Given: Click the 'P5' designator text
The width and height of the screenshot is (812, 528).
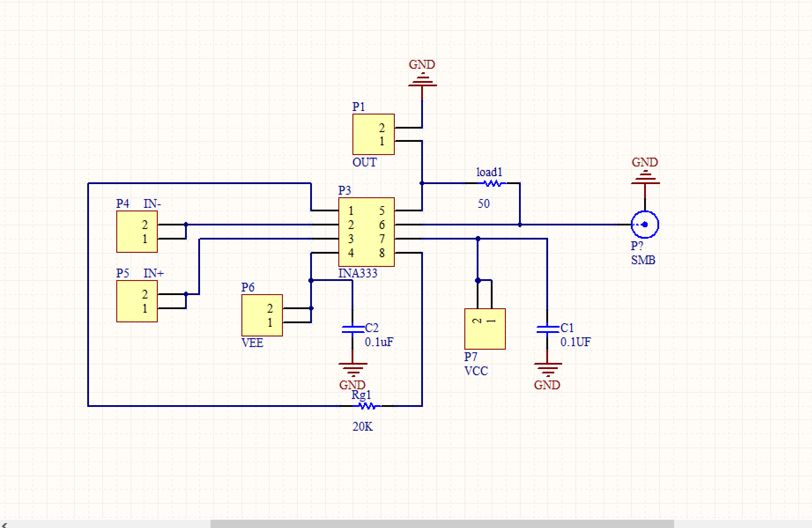Looking at the screenshot, I should (x=122, y=273).
